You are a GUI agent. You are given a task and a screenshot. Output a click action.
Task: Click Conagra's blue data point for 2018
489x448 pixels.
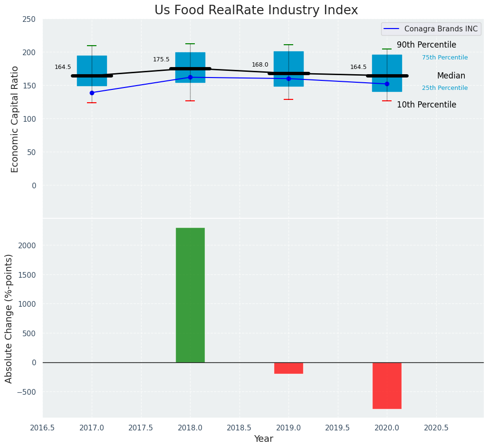(x=190, y=77)
